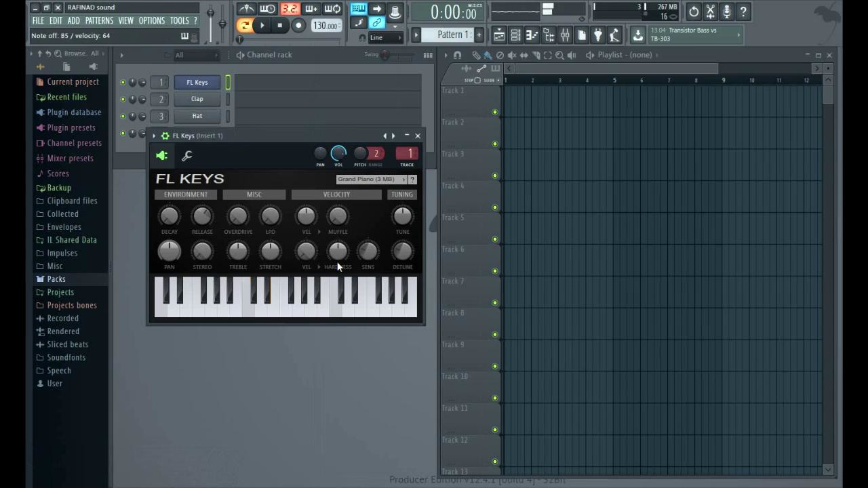The height and width of the screenshot is (488, 868).
Task: Toggle the pattern/song mode button
Action: tap(245, 26)
